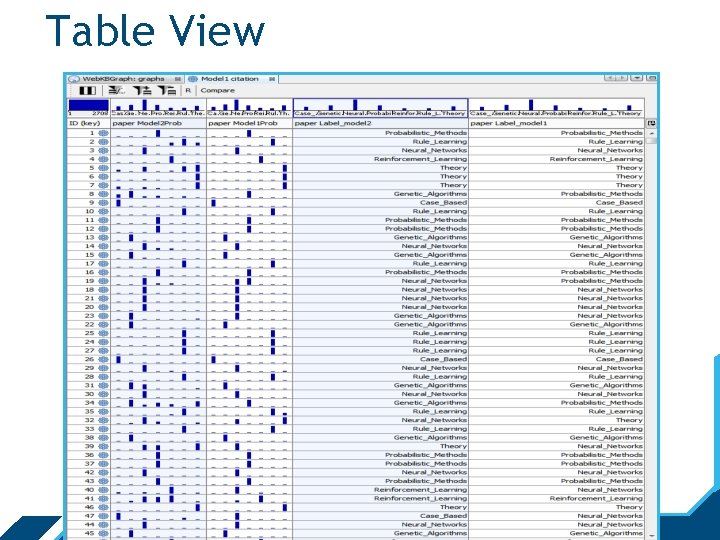This screenshot has height=540, width=720.
Task: Click the node icon in row 1
Action: pos(103,133)
